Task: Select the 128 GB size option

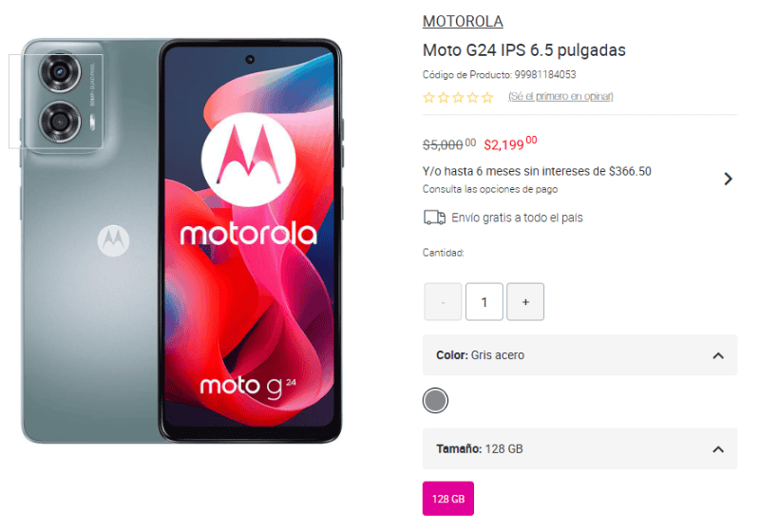Action: [x=448, y=499]
